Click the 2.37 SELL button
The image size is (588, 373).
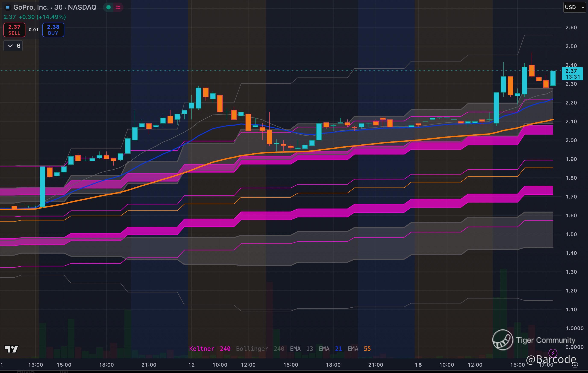coord(14,30)
